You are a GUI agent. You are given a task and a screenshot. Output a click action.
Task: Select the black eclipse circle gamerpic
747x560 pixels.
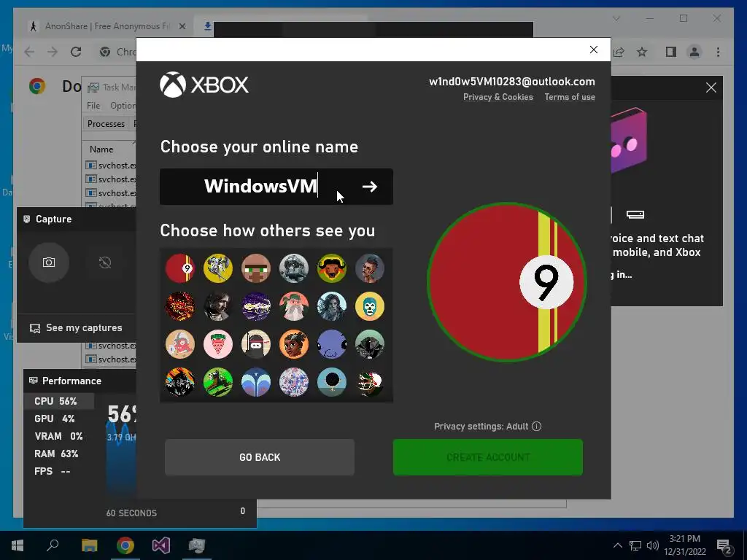point(332,382)
